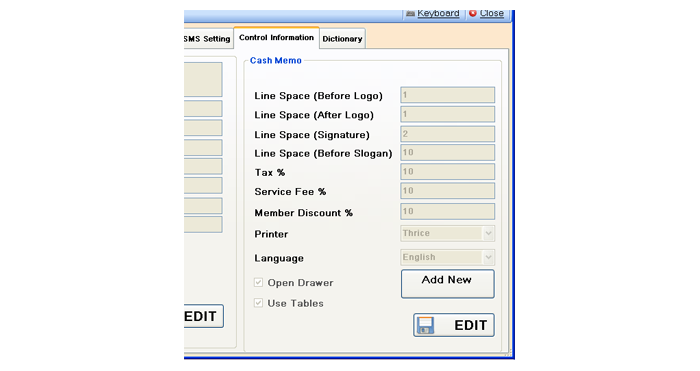The image size is (700, 371).
Task: Switch to the SMS Setting tab
Action: coord(208,39)
